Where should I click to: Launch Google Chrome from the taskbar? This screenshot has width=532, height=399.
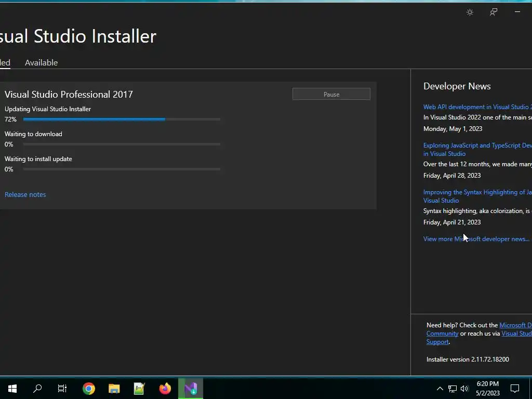point(88,389)
